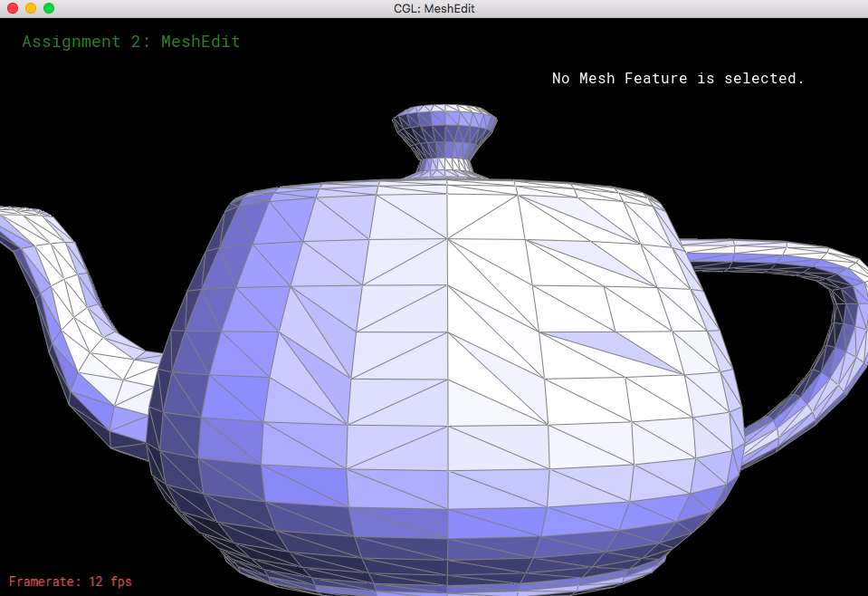This screenshot has width=868, height=596.
Task: Close the CGL: MeshEdit window
Action: pos(13,8)
